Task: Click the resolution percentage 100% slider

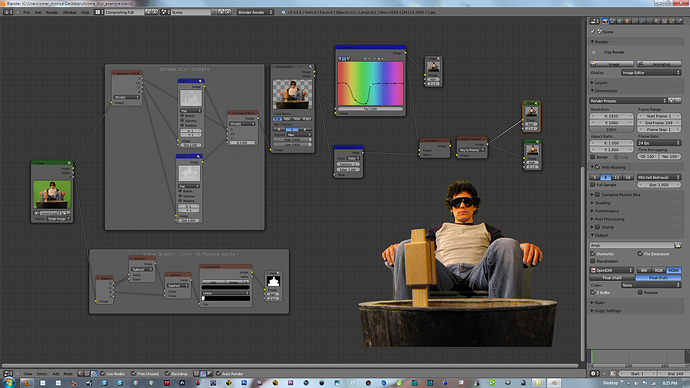Action: pyautogui.click(x=612, y=130)
